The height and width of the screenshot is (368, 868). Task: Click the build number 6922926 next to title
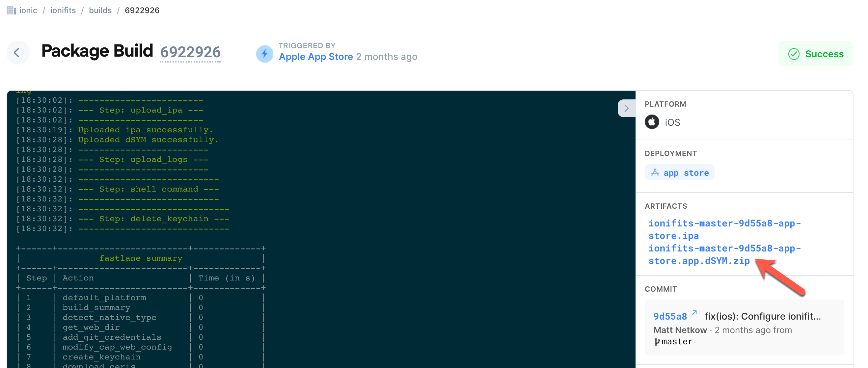point(190,52)
